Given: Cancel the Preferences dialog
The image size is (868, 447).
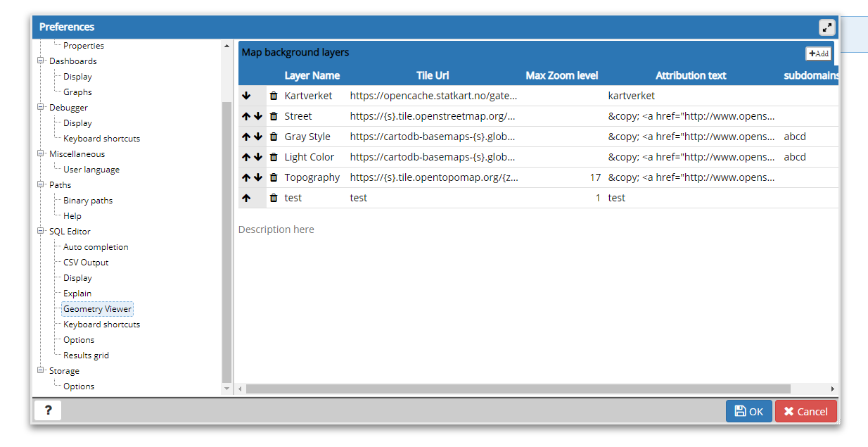Looking at the screenshot, I should click(805, 411).
